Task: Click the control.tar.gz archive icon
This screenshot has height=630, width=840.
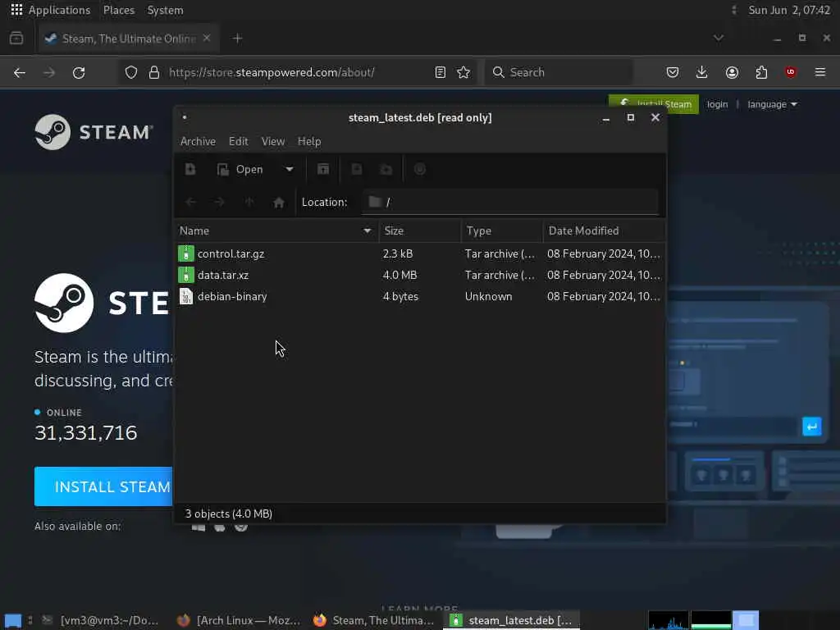Action: [x=186, y=254]
